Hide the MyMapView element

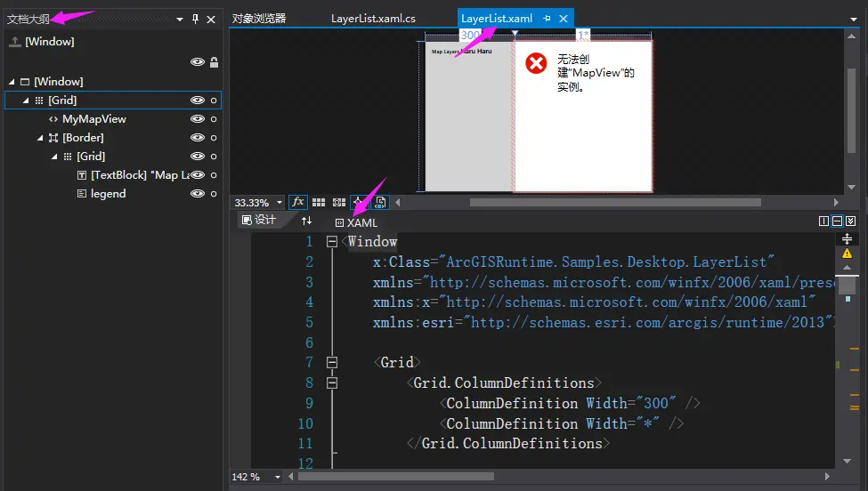(198, 119)
